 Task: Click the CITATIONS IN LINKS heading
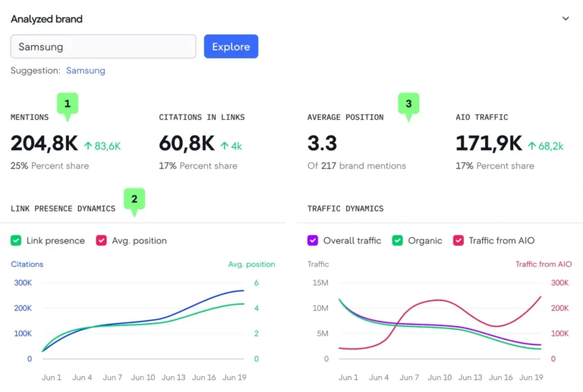[201, 118]
